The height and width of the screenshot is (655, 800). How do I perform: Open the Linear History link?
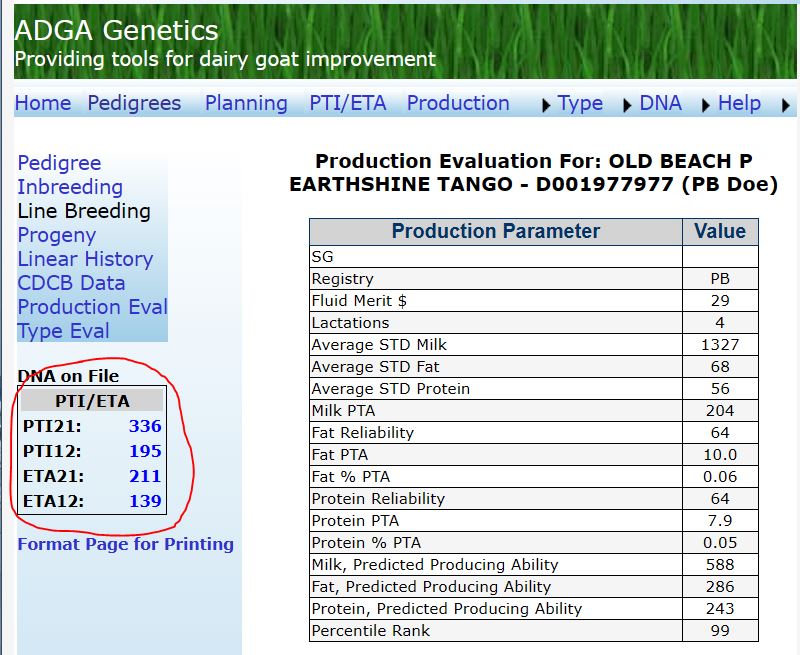(85, 259)
